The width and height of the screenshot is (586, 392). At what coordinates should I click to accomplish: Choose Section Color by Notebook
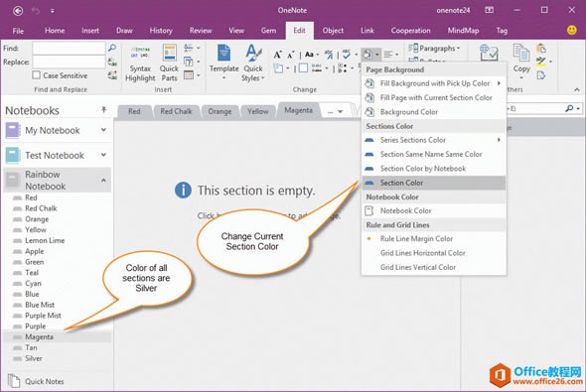(433, 169)
